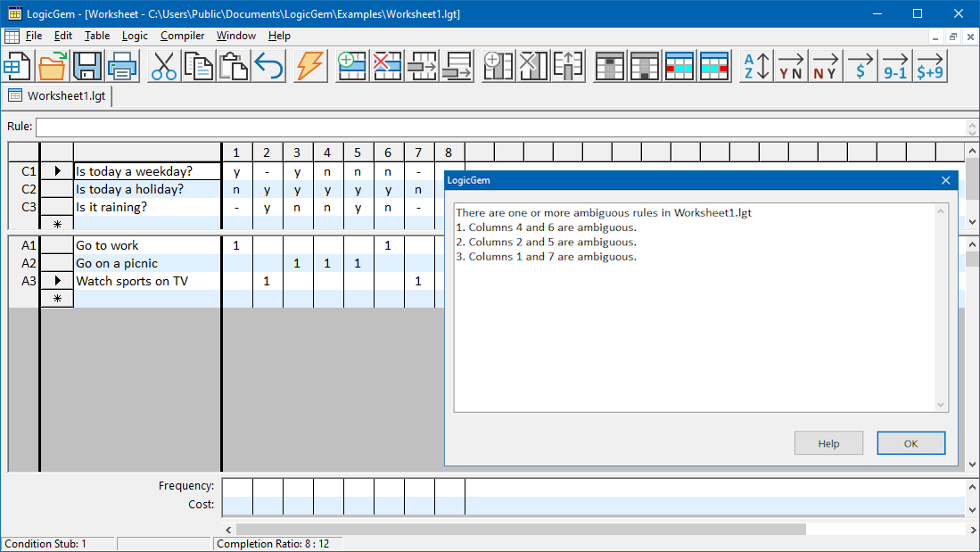Sort rules Y to N icon
The height and width of the screenshot is (552, 980).
click(x=791, y=66)
